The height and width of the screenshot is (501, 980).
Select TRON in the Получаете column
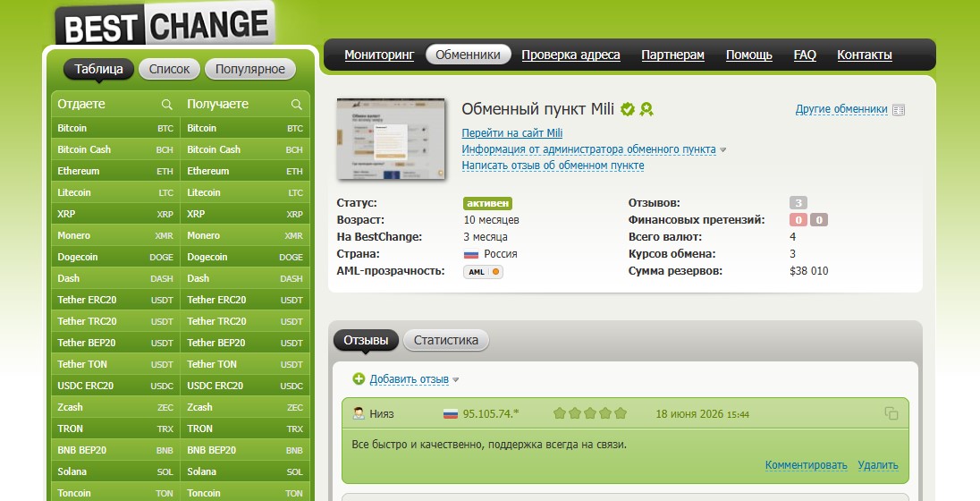coord(245,429)
